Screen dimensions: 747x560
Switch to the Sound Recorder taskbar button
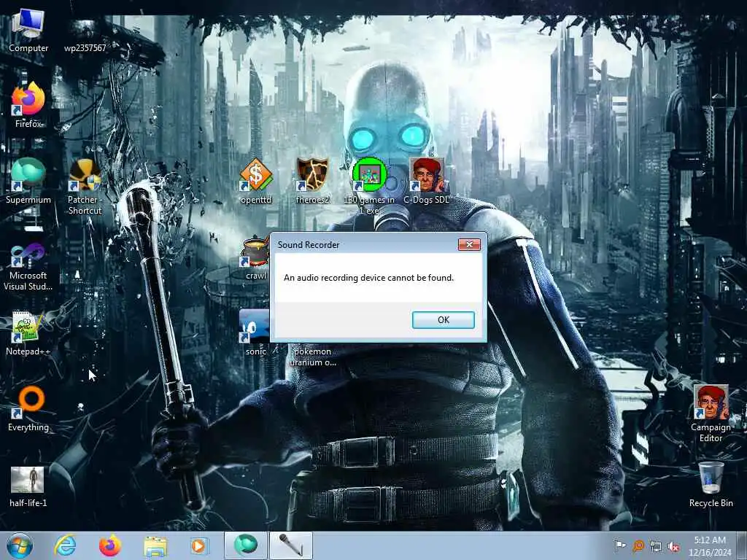[x=291, y=545]
